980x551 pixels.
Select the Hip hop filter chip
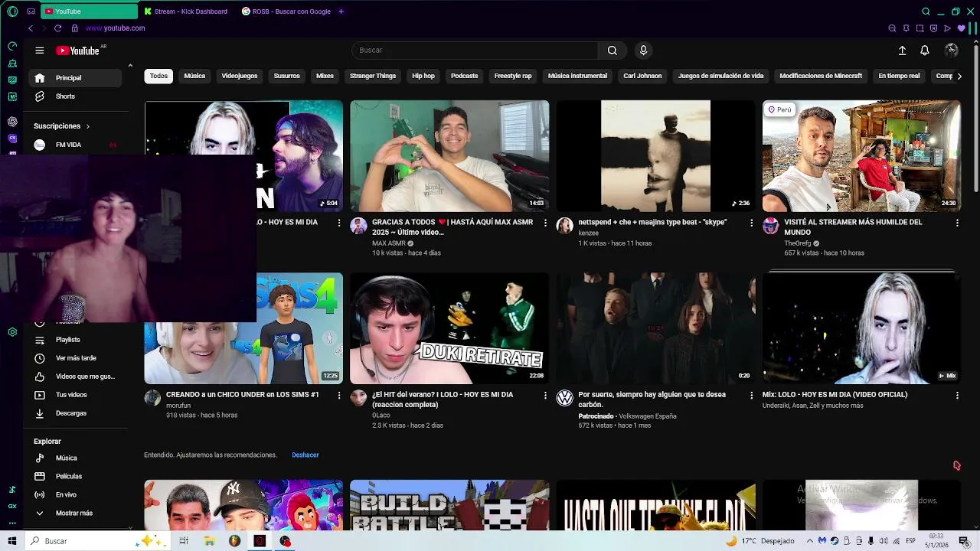click(x=423, y=76)
